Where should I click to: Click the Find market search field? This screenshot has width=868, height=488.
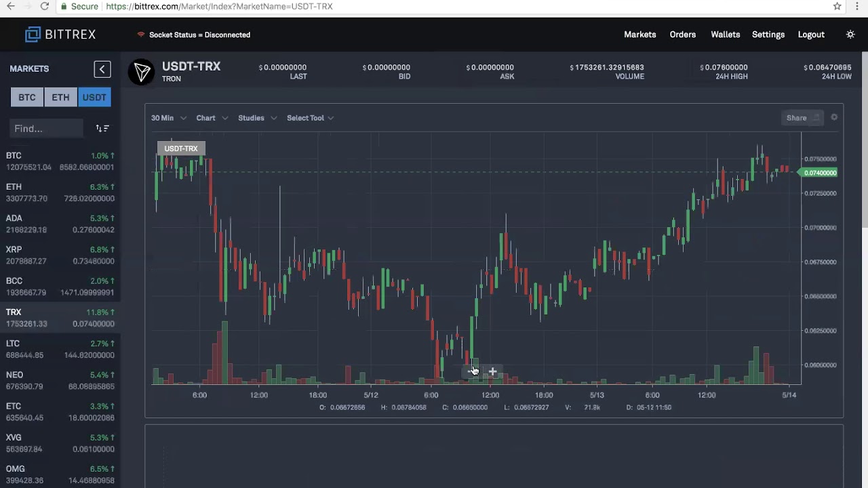pos(46,128)
